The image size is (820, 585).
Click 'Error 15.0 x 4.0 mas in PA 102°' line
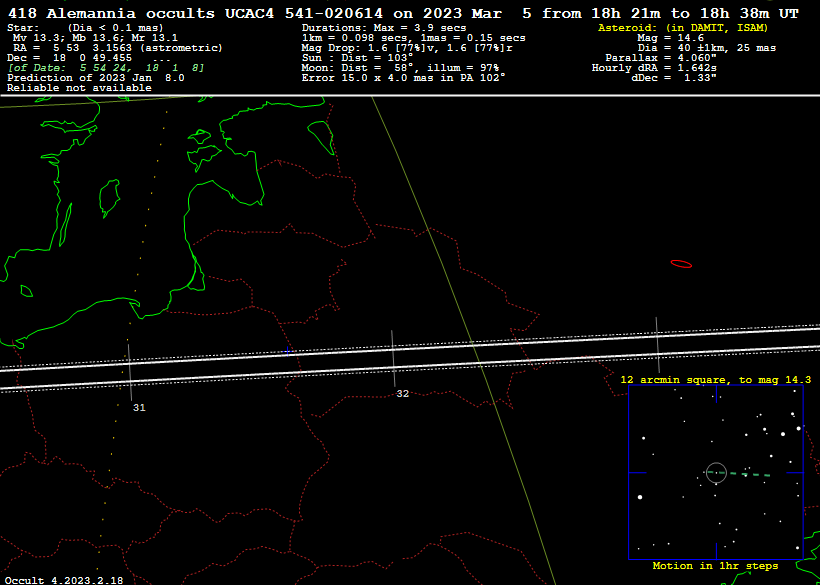pos(404,77)
